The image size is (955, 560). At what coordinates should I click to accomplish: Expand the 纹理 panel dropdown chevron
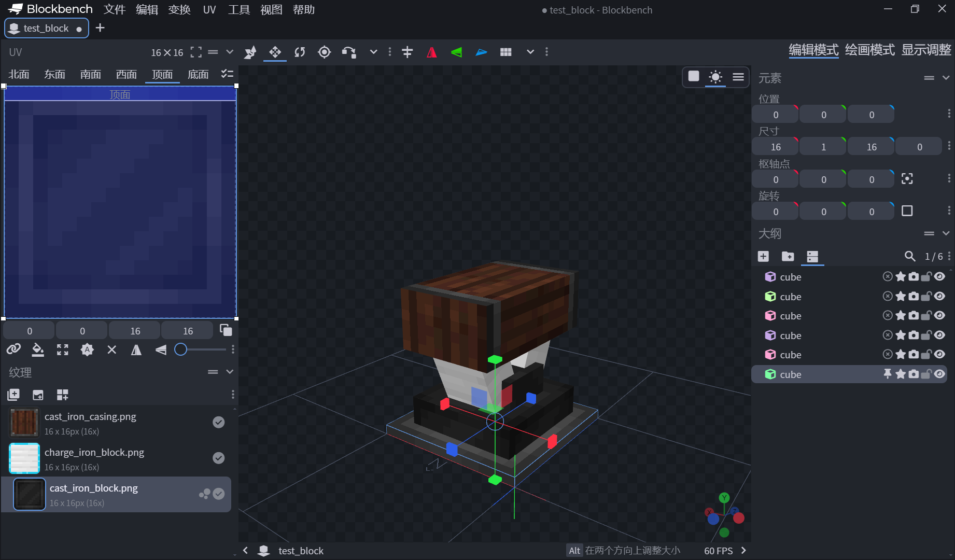pos(229,372)
